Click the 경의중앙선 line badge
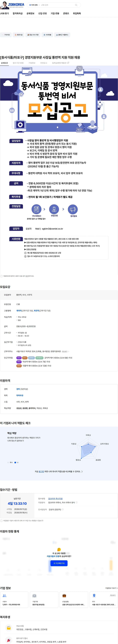118x644 pixels. pyautogui.click(x=39, y=358)
